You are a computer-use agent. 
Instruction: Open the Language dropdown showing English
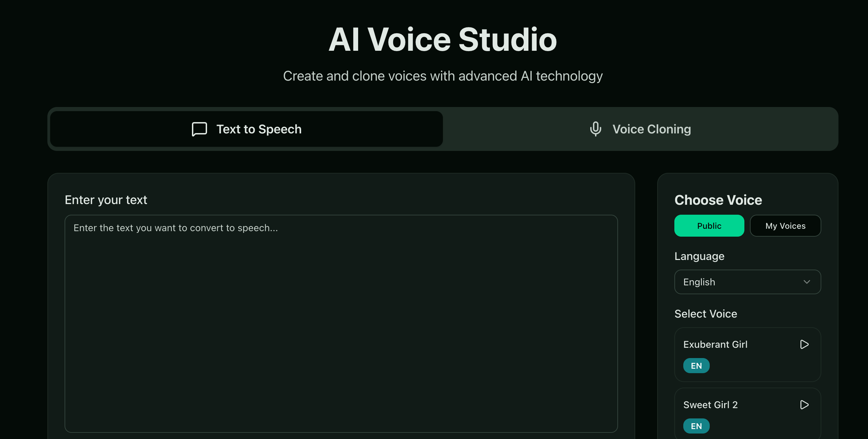(x=747, y=282)
